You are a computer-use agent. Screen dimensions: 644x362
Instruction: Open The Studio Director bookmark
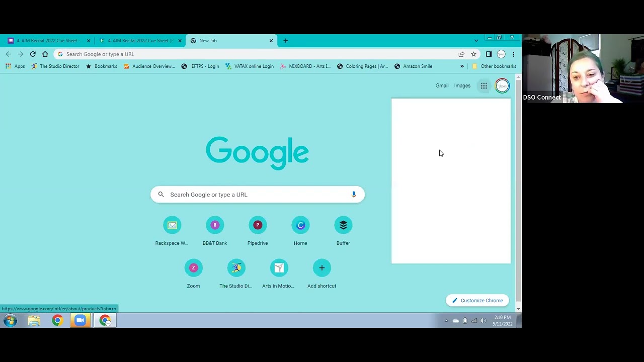[x=55, y=66]
